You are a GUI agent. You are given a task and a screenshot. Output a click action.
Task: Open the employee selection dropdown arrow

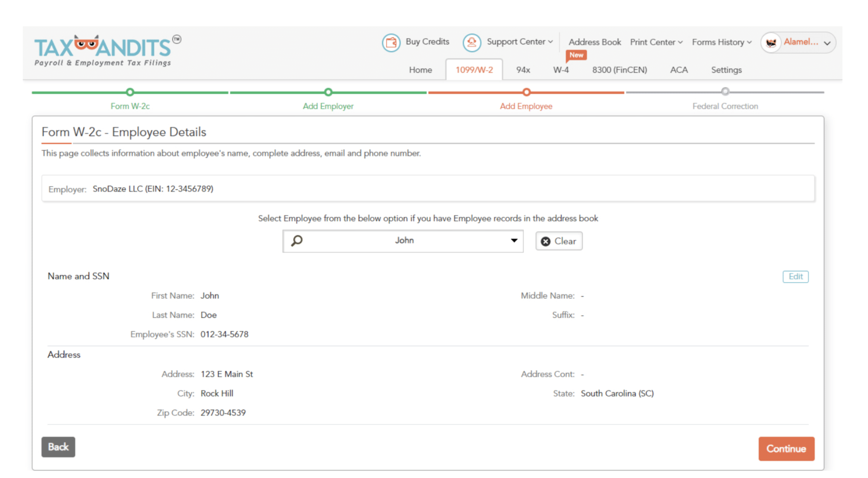coord(514,240)
